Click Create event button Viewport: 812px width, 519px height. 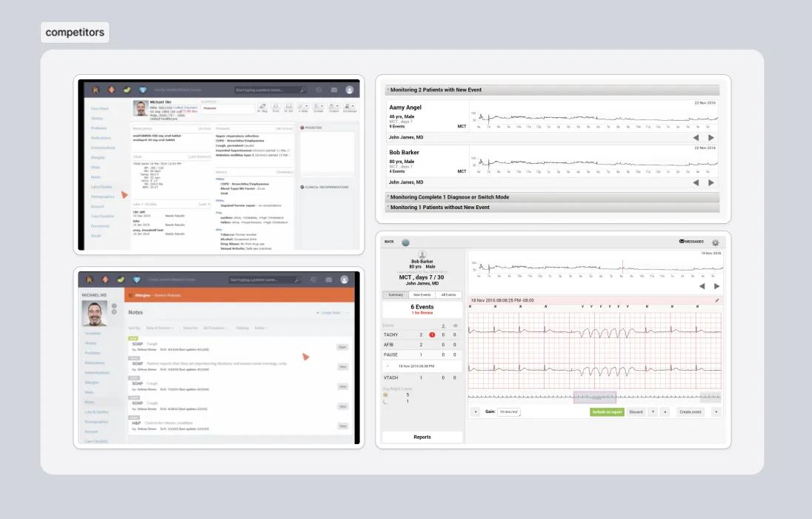pyautogui.click(x=692, y=411)
